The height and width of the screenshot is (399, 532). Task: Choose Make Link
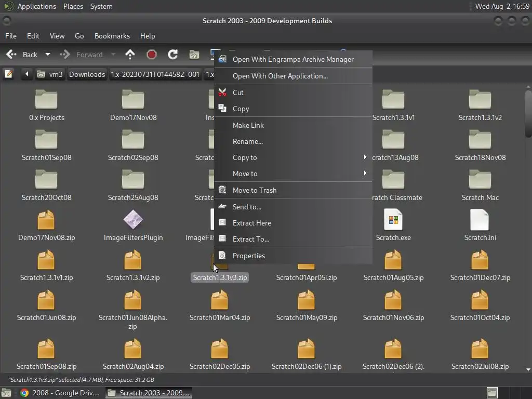(x=293, y=126)
